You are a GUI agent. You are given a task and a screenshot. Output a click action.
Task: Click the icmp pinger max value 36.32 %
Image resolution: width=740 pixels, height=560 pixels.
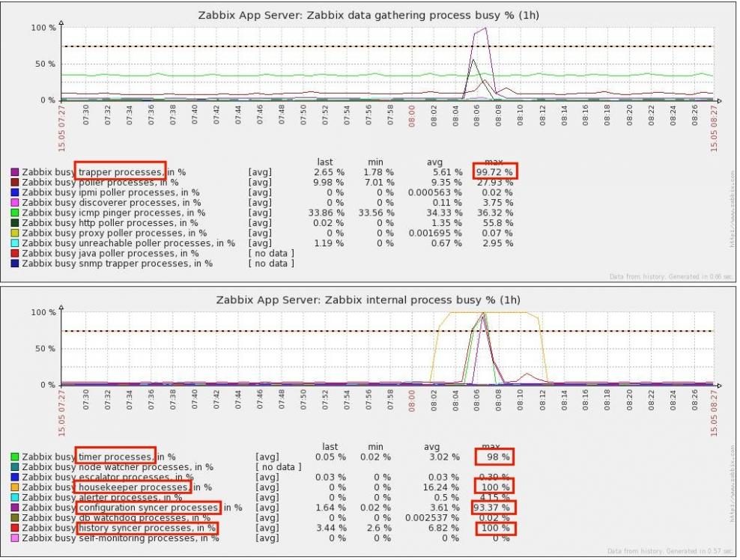click(494, 213)
